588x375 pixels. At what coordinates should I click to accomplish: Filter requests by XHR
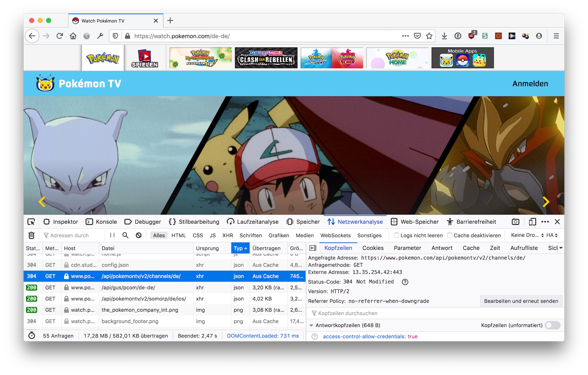[x=228, y=235]
